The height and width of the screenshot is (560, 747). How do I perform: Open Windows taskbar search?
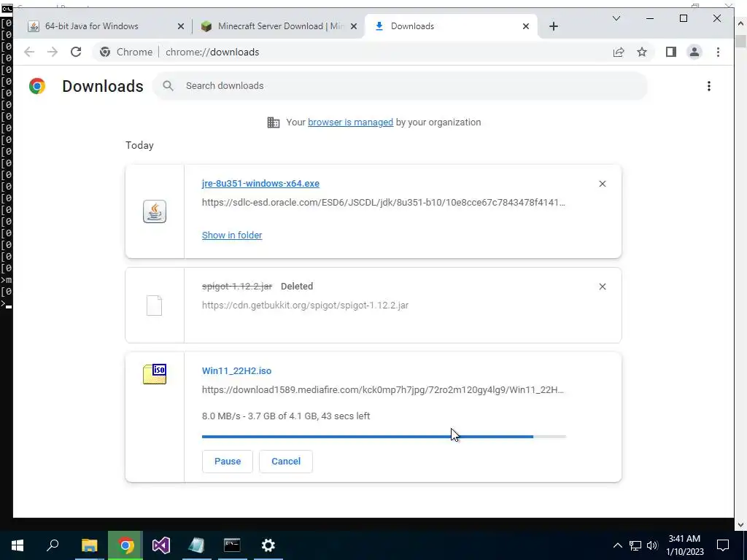tap(53, 545)
